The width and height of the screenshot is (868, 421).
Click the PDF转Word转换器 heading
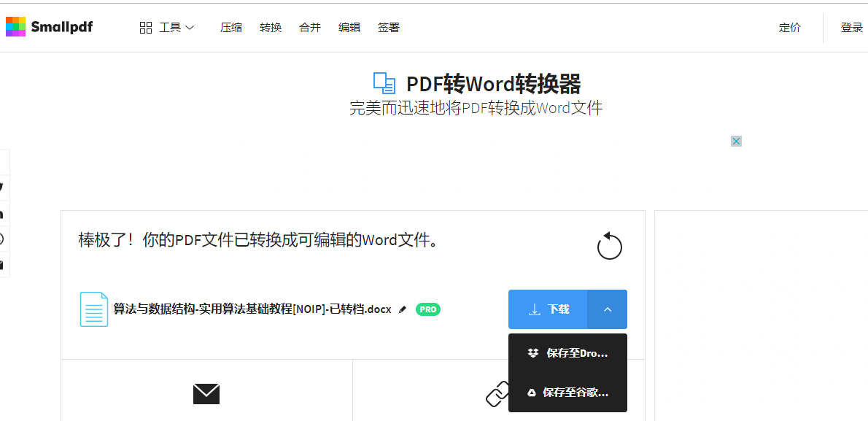pos(493,84)
